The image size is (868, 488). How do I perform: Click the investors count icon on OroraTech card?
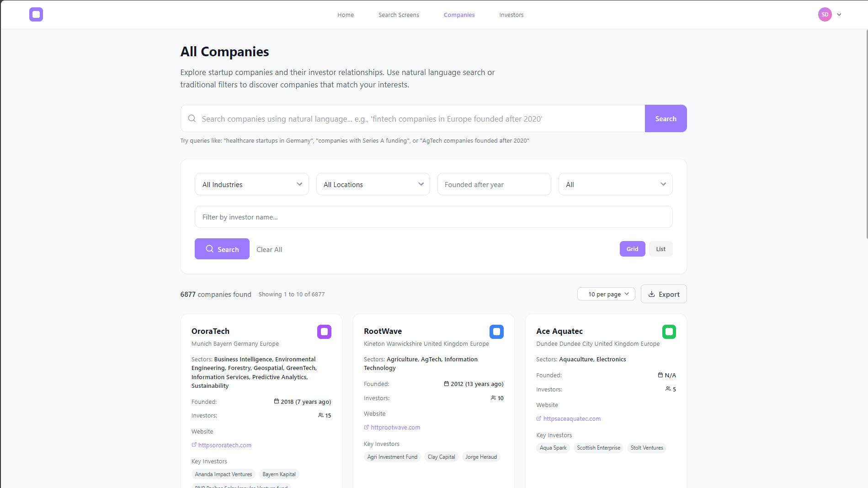[321, 415]
